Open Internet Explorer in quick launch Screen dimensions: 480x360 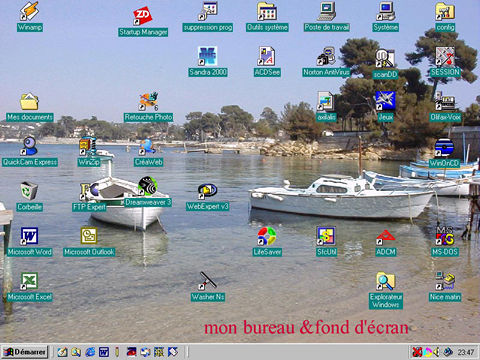[x=90, y=352]
